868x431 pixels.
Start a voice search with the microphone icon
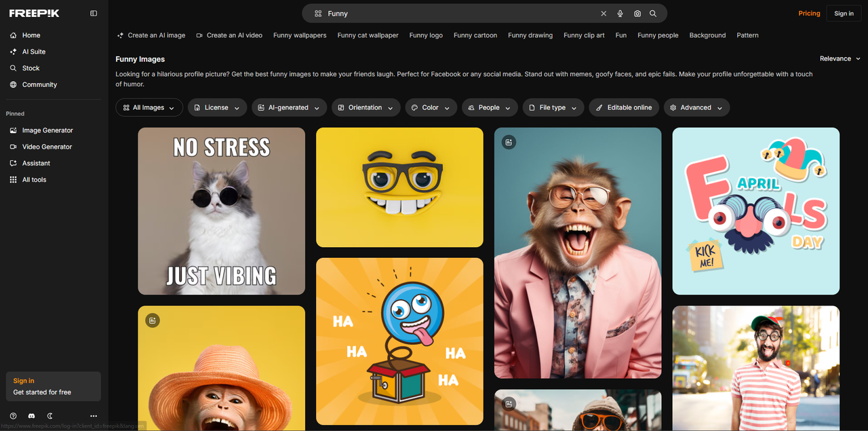620,13
